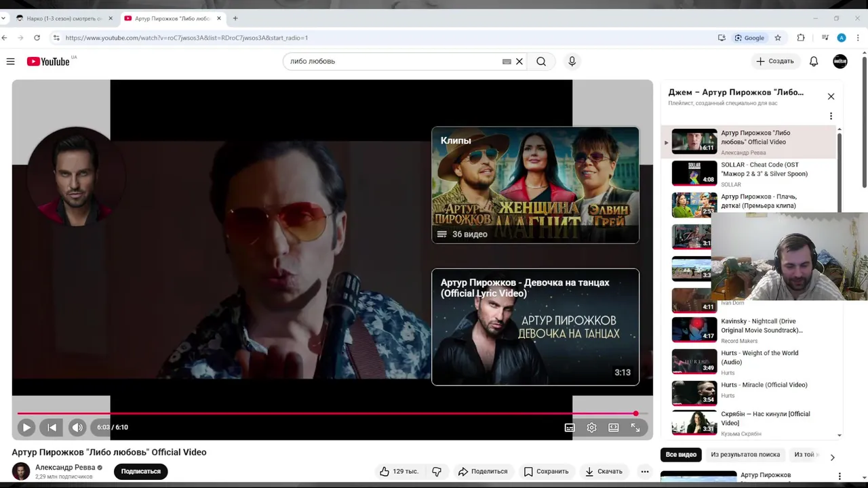Open browser profile avatar
Image resolution: width=868 pixels, height=488 pixels.
pos(842,38)
